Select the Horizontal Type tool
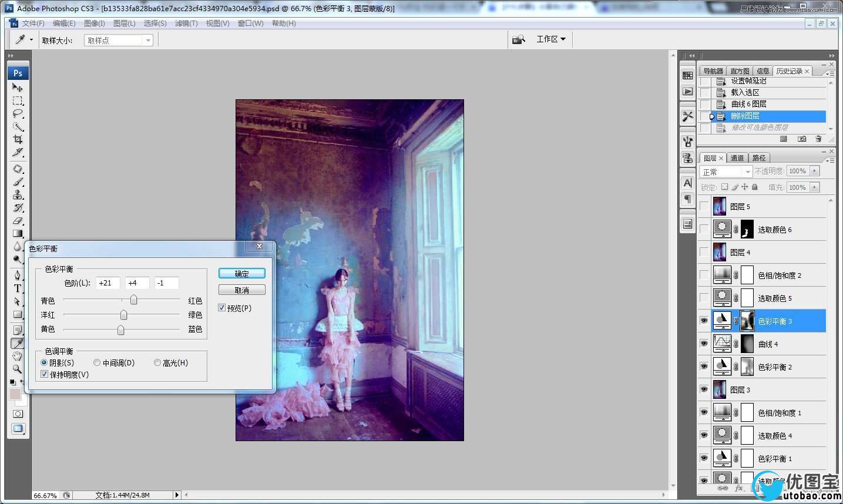This screenshot has width=843, height=504. point(18,288)
